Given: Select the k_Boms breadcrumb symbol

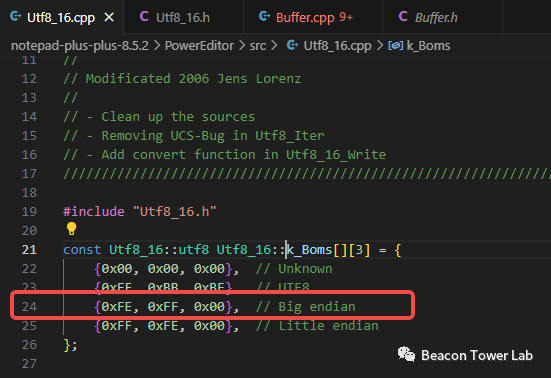Looking at the screenshot, I should tap(428, 46).
